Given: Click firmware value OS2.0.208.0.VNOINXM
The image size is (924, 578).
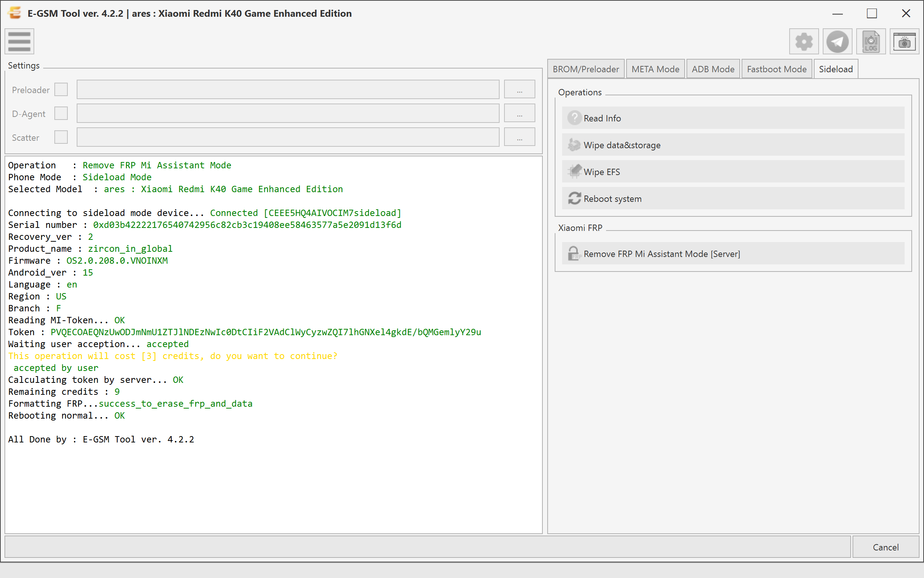Looking at the screenshot, I should pyautogui.click(x=117, y=261).
